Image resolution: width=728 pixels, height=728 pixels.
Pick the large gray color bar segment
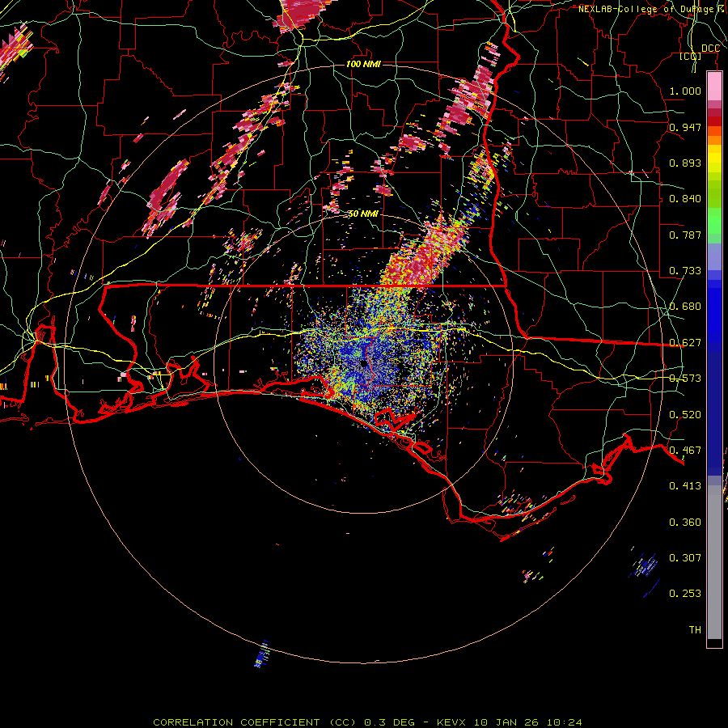(x=714, y=562)
